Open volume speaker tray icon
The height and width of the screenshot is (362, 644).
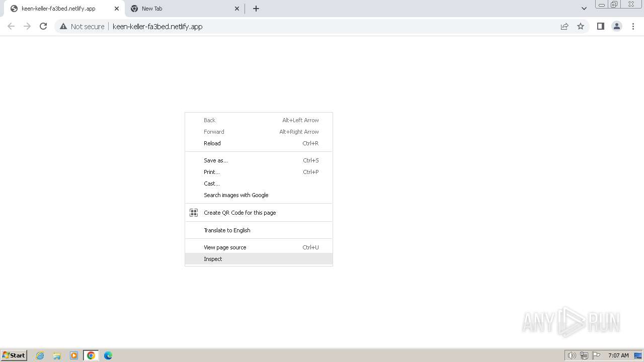click(x=572, y=355)
